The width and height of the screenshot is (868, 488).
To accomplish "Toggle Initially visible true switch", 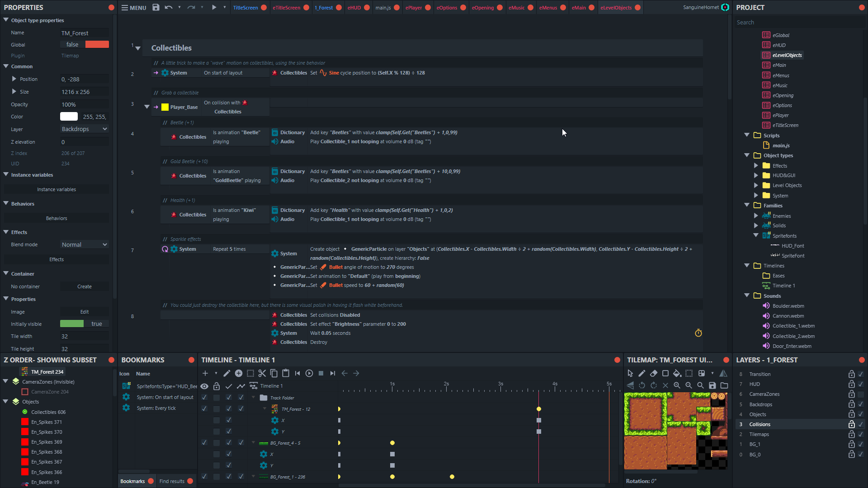I will (85, 324).
